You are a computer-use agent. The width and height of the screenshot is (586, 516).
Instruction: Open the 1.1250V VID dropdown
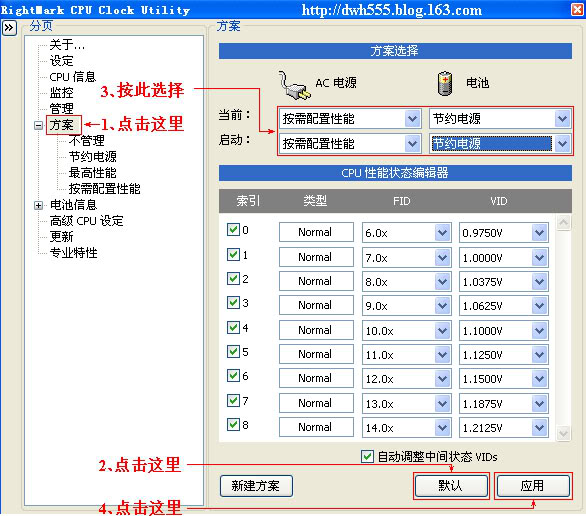[539, 354]
